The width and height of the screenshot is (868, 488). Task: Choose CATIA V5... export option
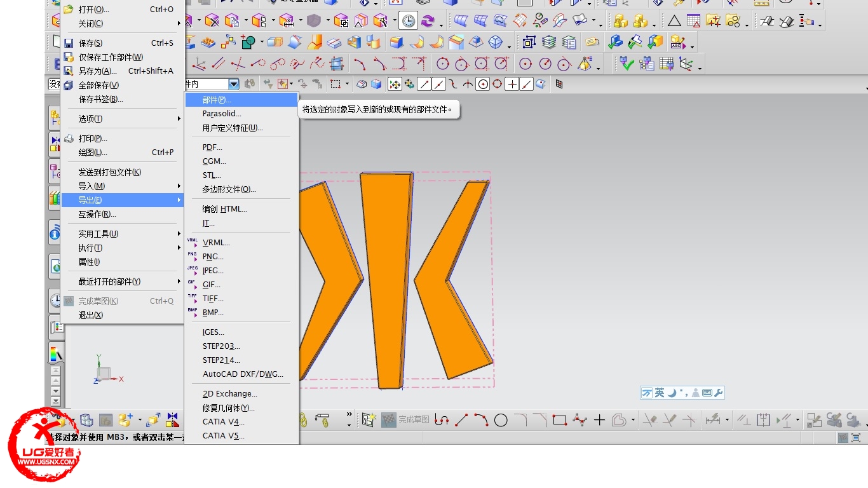click(x=241, y=436)
